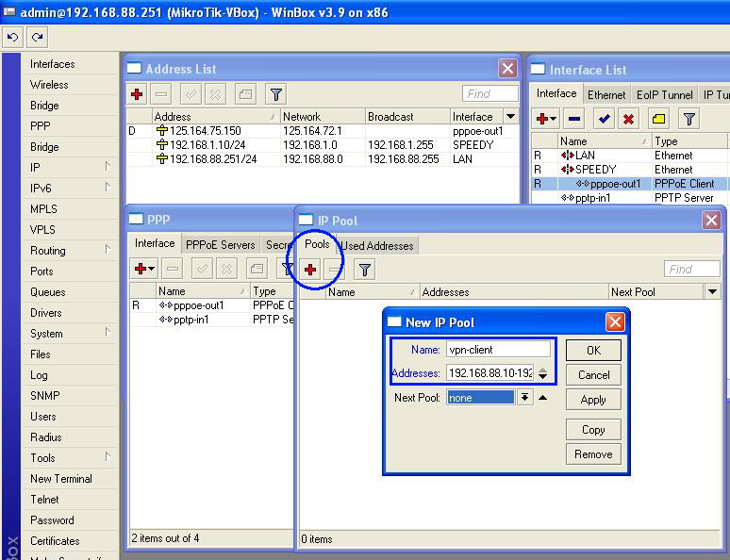The width and height of the screenshot is (730, 560).
Task: Click remove button in Address List toolbar
Action: 161,94
